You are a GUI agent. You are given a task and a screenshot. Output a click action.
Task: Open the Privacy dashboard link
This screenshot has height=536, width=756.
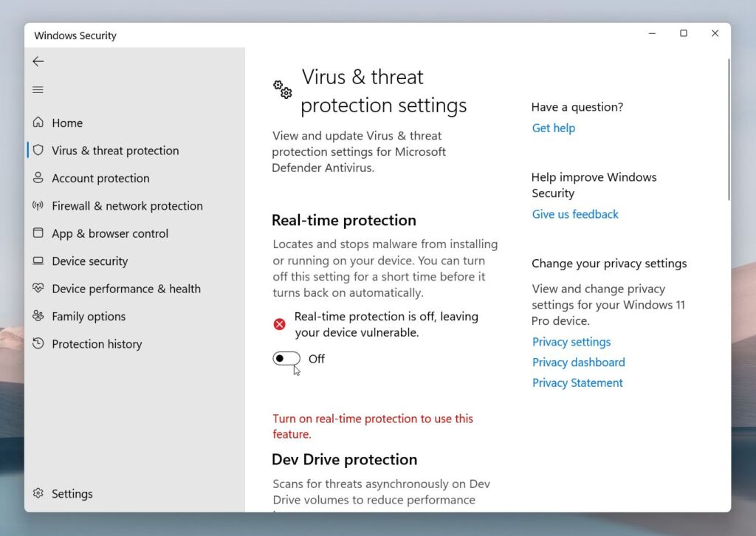coord(579,363)
